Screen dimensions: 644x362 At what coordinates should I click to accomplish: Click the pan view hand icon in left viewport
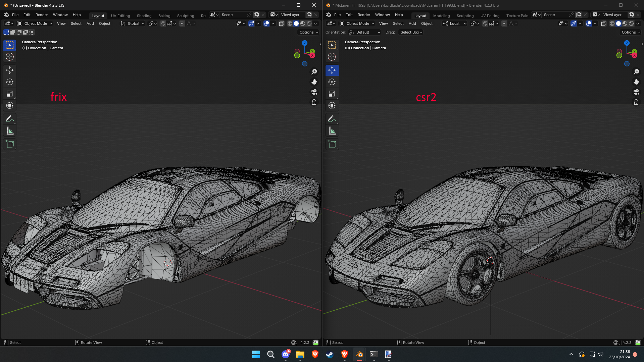pyautogui.click(x=314, y=82)
